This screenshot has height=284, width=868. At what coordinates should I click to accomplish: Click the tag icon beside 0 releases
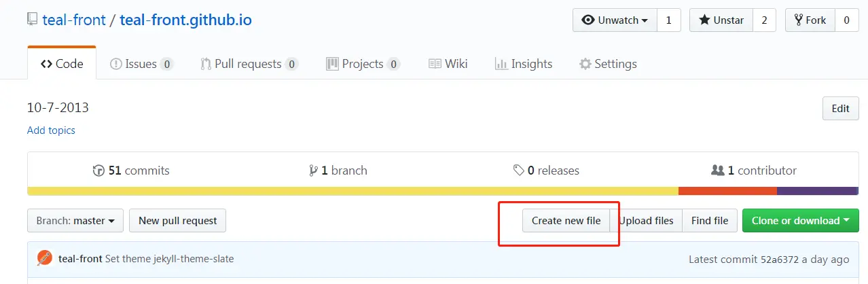click(519, 171)
